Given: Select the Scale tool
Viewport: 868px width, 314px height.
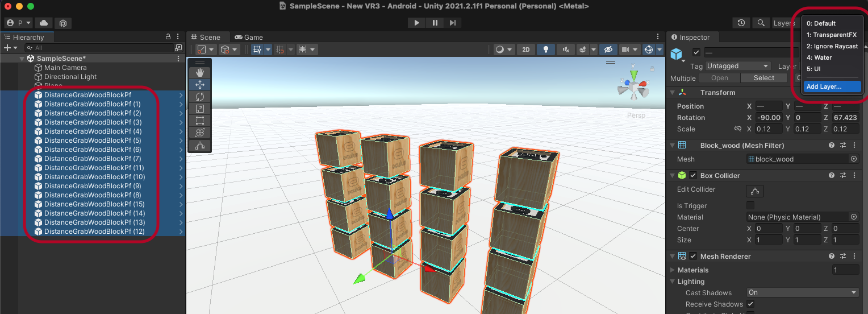Looking at the screenshot, I should tap(200, 109).
